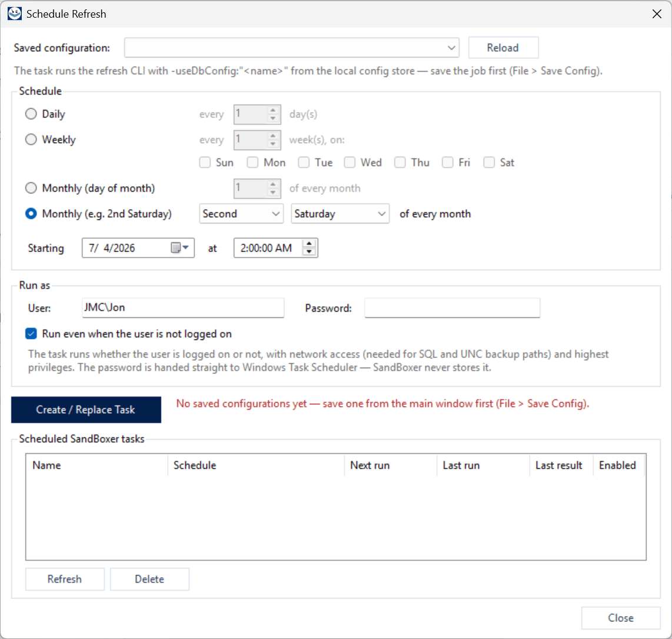Viewport: 672px width, 639px height.
Task: Increment the weekly every week(s) spinner
Action: (x=273, y=136)
